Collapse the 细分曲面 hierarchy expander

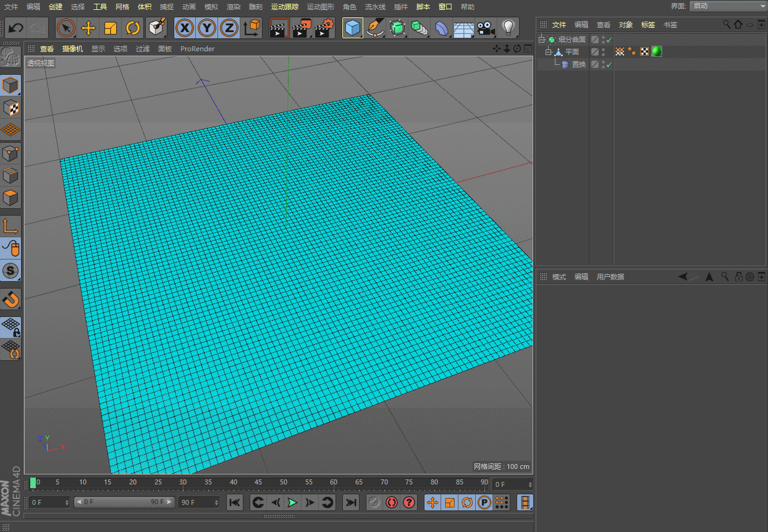pyautogui.click(x=541, y=39)
